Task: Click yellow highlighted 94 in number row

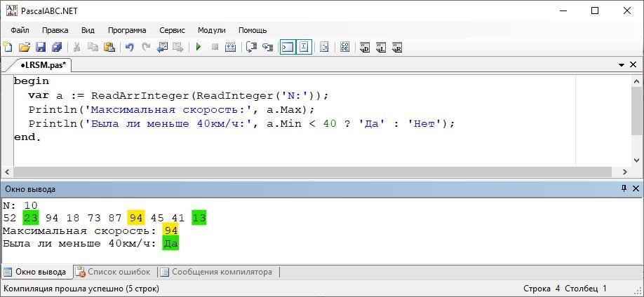Action: click(135, 217)
